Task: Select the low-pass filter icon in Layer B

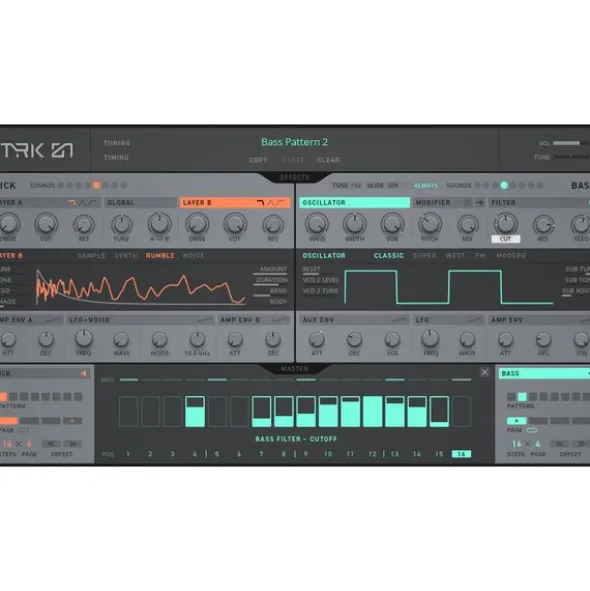Action: (260, 203)
